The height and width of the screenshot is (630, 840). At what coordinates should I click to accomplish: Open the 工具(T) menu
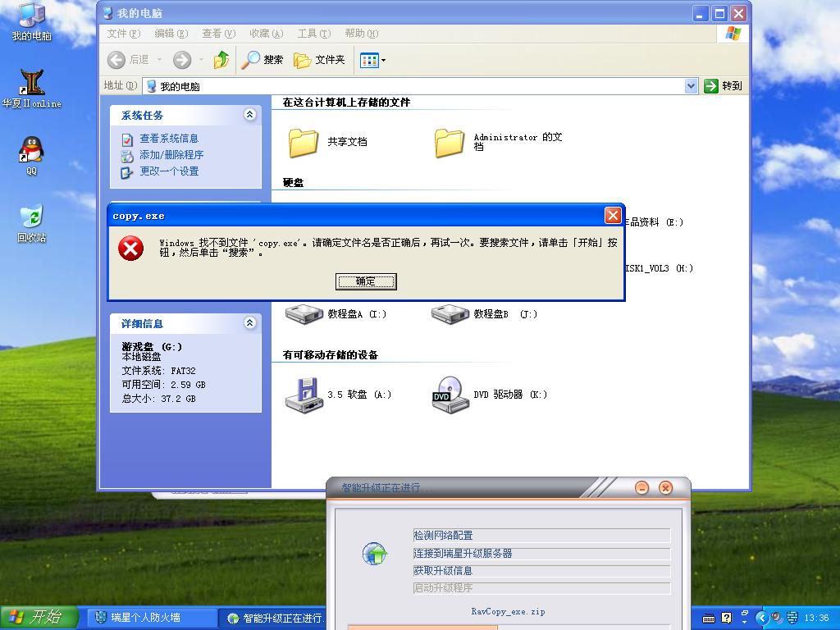coord(314,33)
